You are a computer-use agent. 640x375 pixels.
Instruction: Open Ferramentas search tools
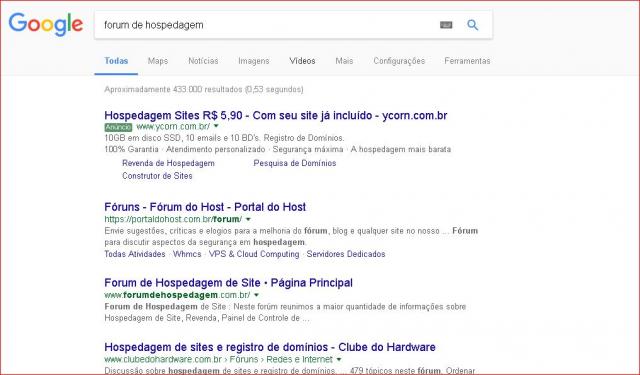(467, 61)
